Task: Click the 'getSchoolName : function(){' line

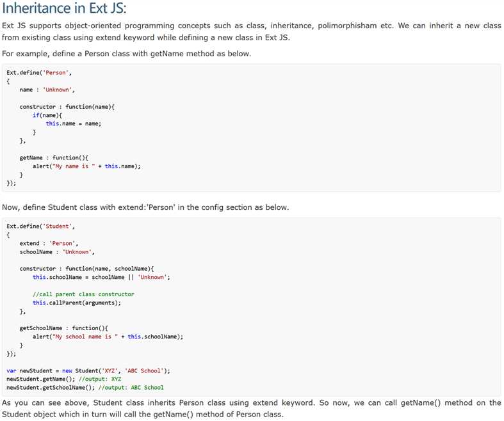Action: (x=63, y=328)
